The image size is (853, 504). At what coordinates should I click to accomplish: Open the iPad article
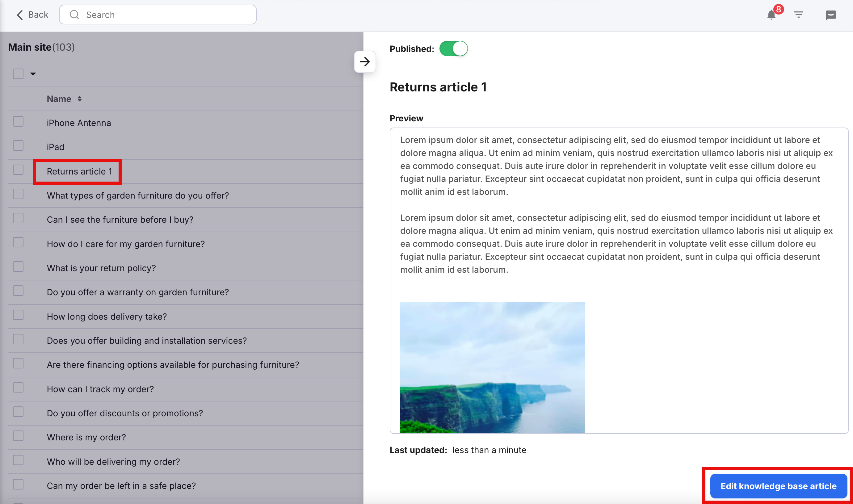coord(55,147)
